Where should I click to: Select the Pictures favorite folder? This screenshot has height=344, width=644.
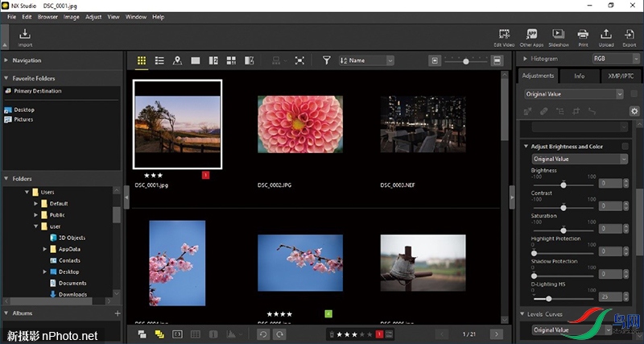pyautogui.click(x=23, y=119)
